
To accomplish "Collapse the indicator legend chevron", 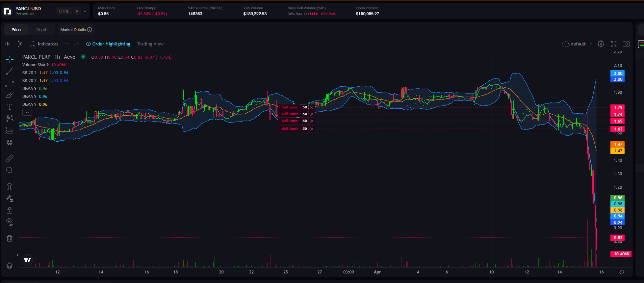I will pos(27,112).
